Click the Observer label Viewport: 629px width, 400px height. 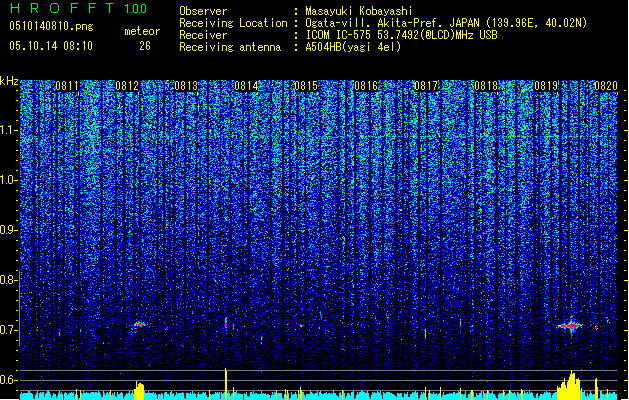pos(203,11)
